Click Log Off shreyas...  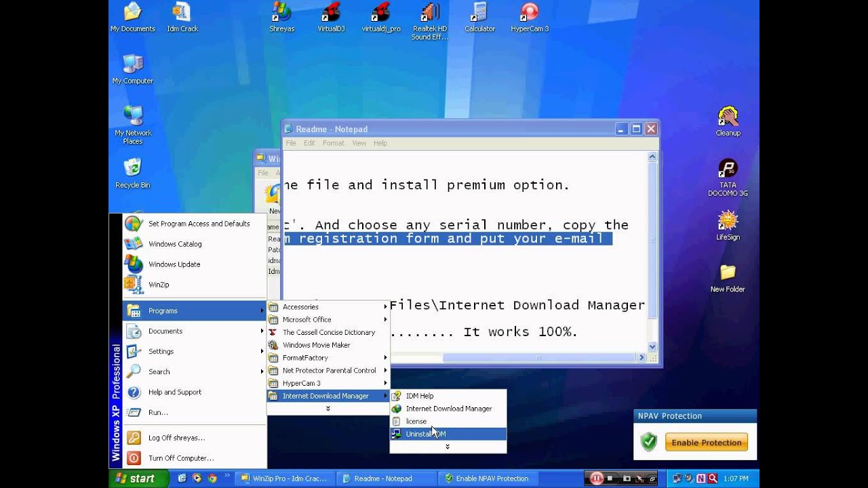coord(194,438)
